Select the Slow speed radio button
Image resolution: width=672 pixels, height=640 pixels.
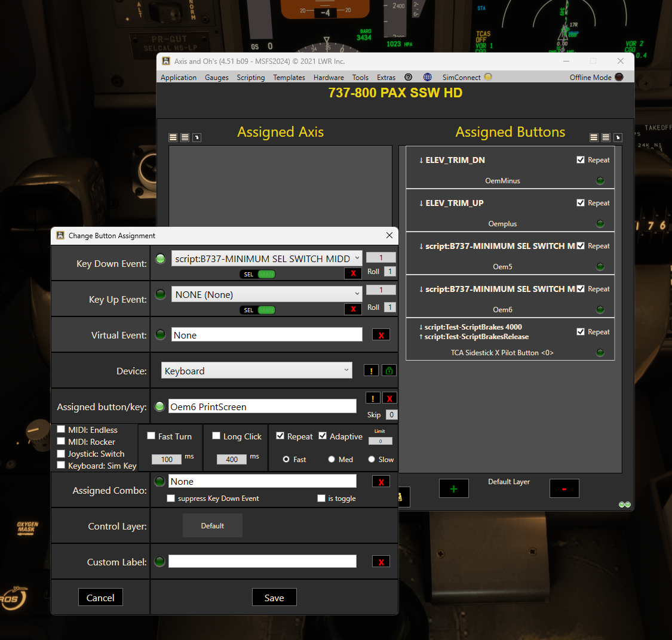(372, 459)
